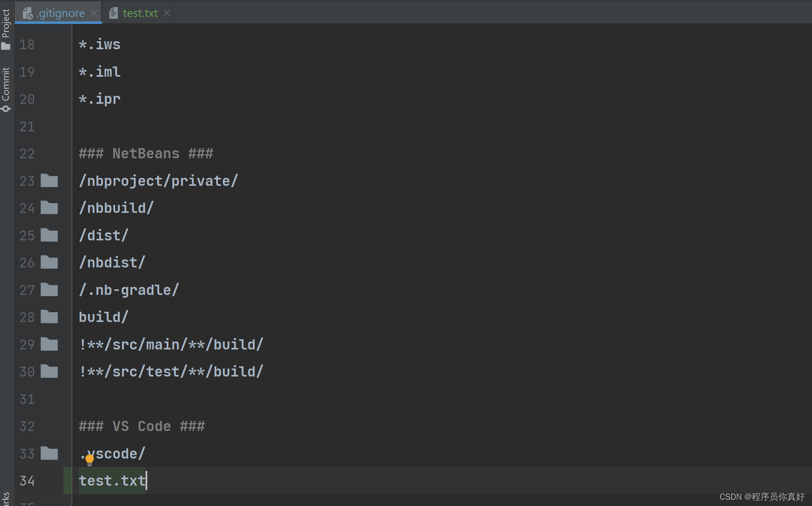Click the test.txt file type icon
This screenshot has height=506, width=812.
114,13
